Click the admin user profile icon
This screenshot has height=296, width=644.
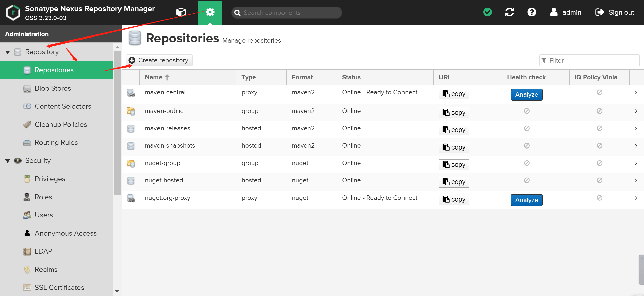click(x=554, y=12)
